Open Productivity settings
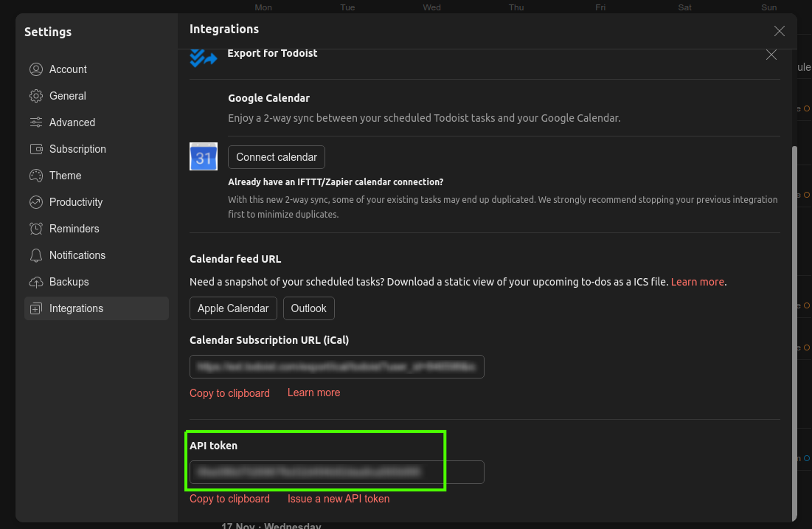This screenshot has width=812, height=529. pyautogui.click(x=97, y=202)
